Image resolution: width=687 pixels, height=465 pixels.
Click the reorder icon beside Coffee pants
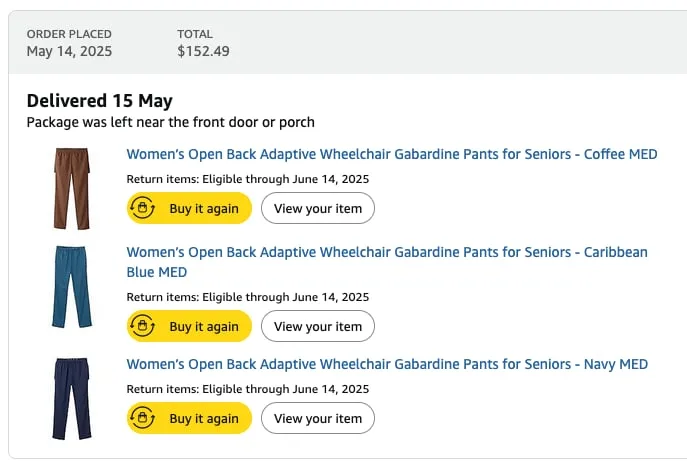142,208
